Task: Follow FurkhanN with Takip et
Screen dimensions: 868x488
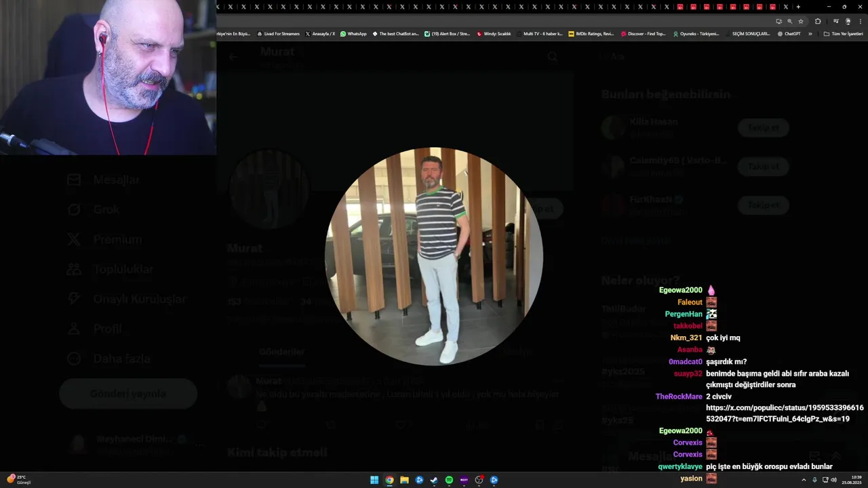Action: (763, 205)
